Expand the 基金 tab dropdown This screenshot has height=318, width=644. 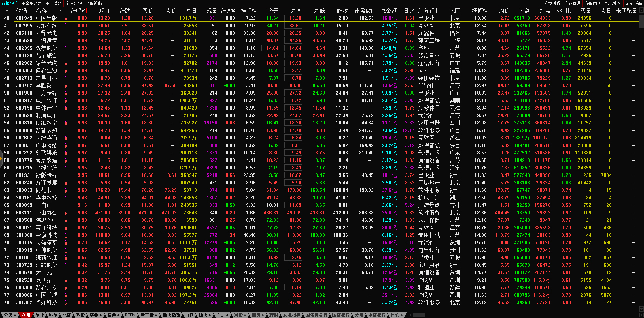(x=95, y=315)
